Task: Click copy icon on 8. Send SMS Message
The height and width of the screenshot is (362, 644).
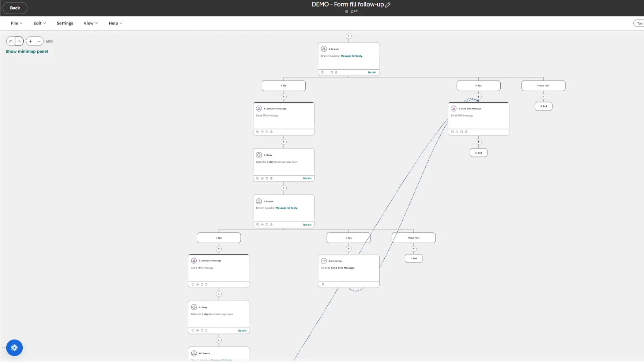Action: [193, 284]
